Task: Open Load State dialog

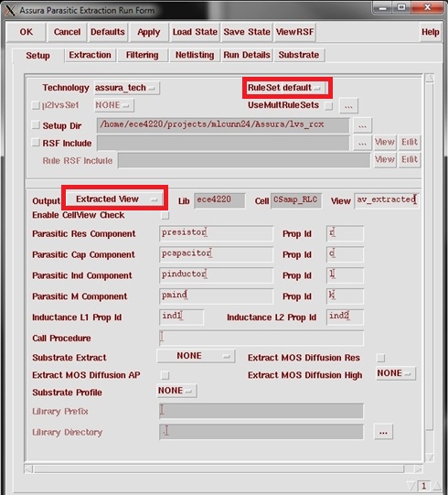Action: pyautogui.click(x=195, y=32)
